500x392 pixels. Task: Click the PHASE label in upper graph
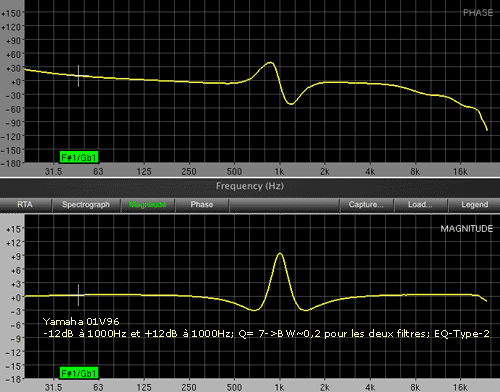(478, 13)
